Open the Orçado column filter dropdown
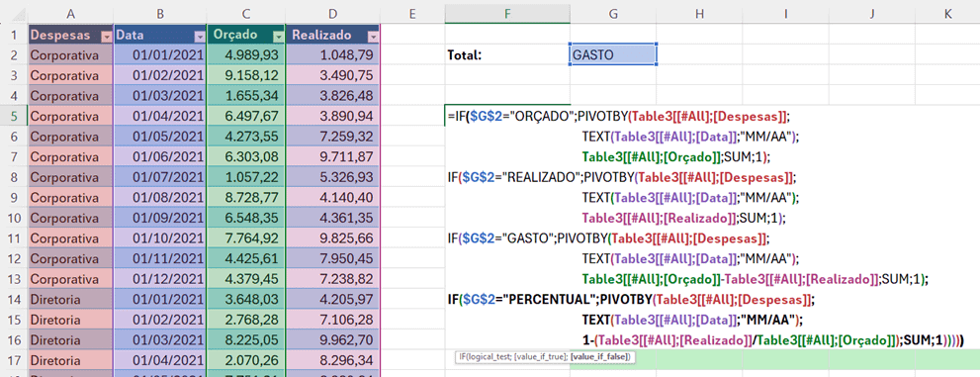980x377 pixels. 278,37
